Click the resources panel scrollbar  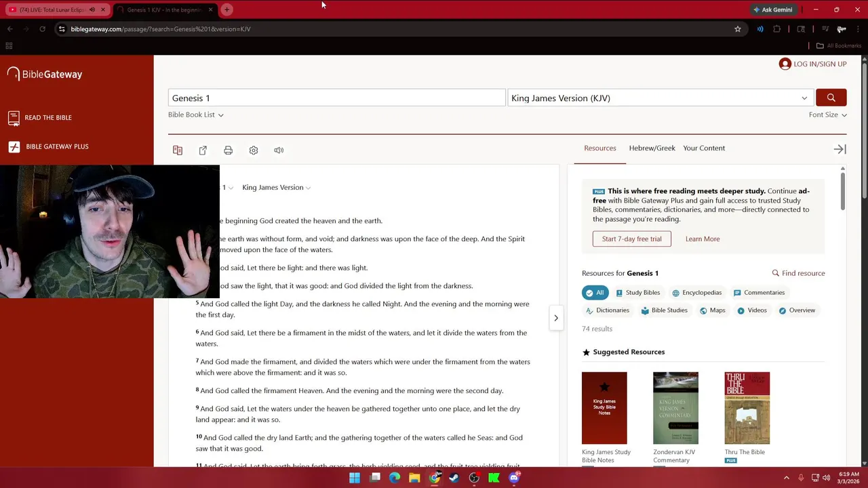click(843, 190)
